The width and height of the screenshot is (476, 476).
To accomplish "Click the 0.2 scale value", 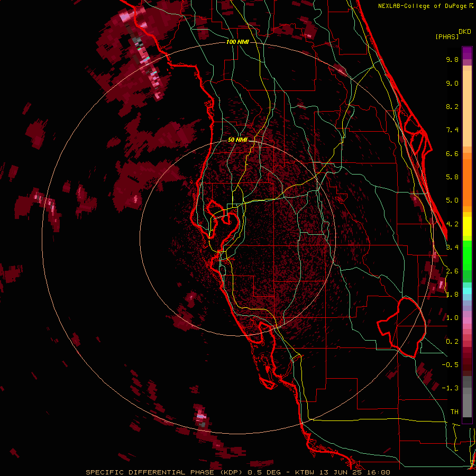I will pyautogui.click(x=452, y=342).
